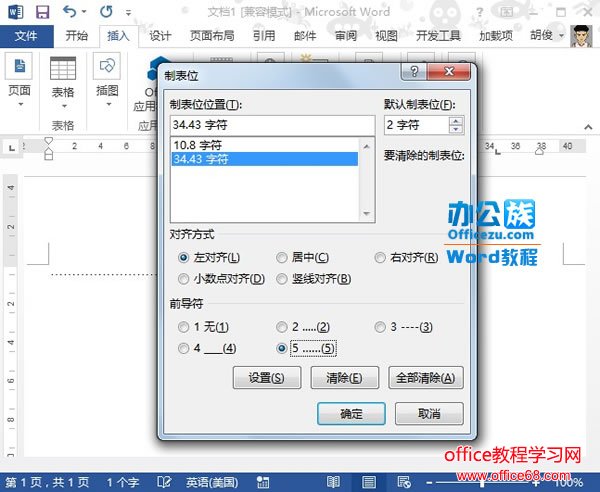Click the first-line indent marker on ruler
Viewport: 600px width, 492px height.
click(x=49, y=141)
